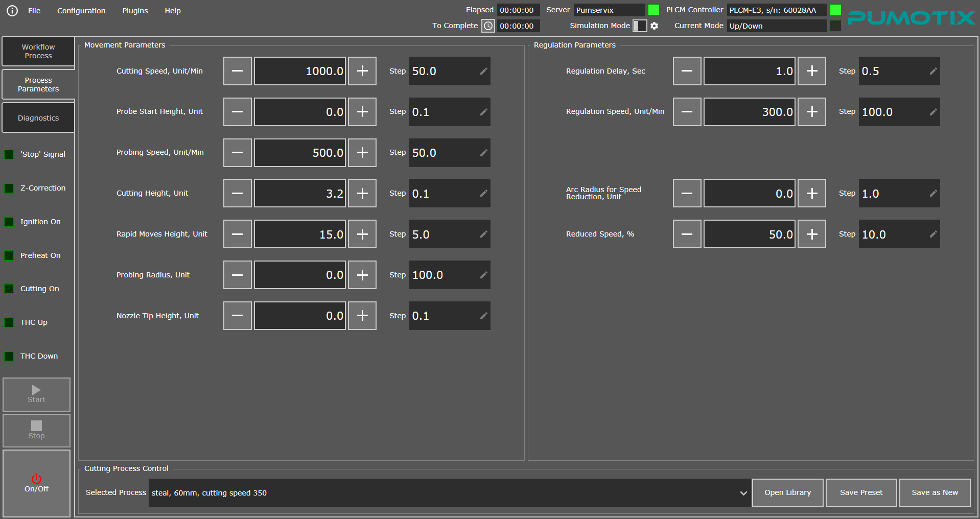Toggle Simulation Mode switch
Image resolution: width=980 pixels, height=519 pixels.
click(640, 26)
